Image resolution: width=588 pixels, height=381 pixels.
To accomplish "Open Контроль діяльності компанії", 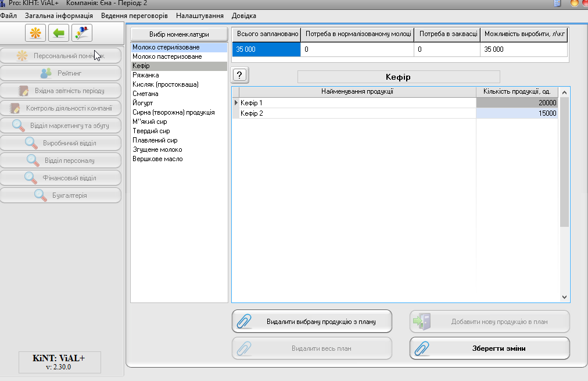I will 61,108.
